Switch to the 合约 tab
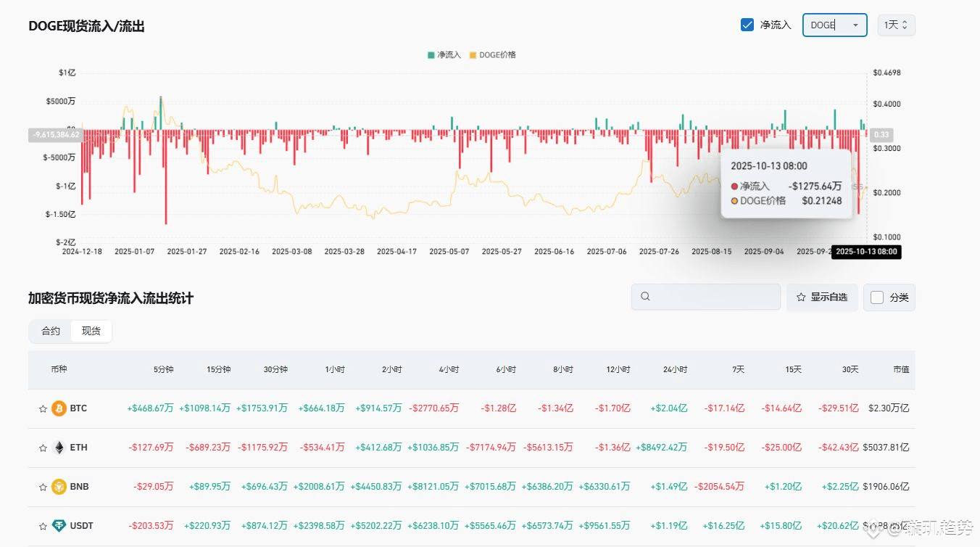This screenshot has height=547, width=980. coord(51,331)
